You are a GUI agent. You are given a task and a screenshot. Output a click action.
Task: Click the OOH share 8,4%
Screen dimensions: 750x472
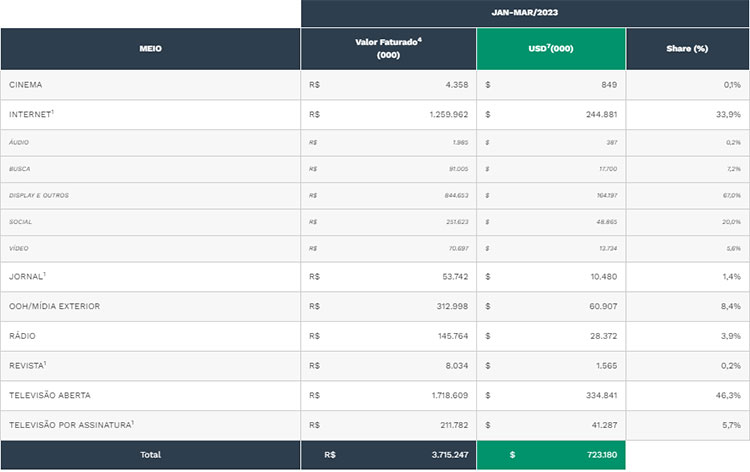coord(731,306)
